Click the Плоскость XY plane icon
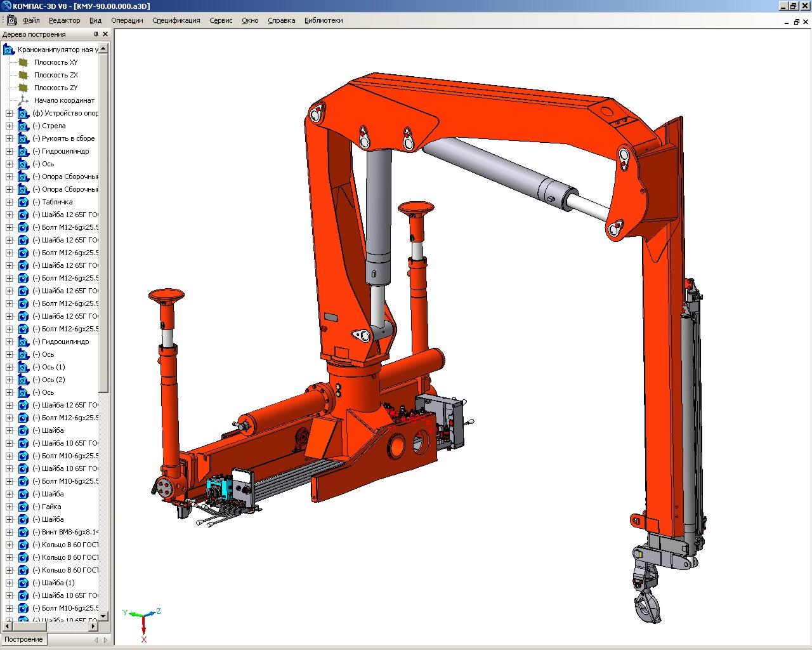Image resolution: width=812 pixels, height=650 pixels. pos(23,62)
